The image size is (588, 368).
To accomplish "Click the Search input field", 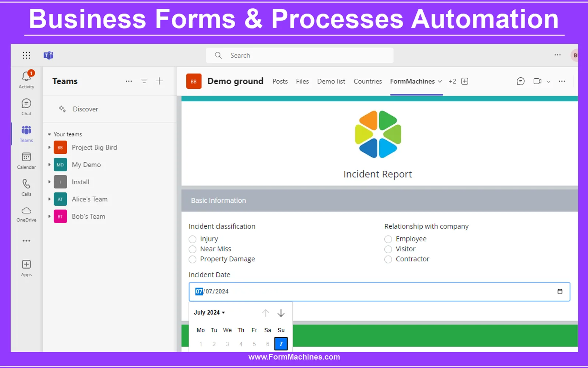I will click(x=300, y=55).
